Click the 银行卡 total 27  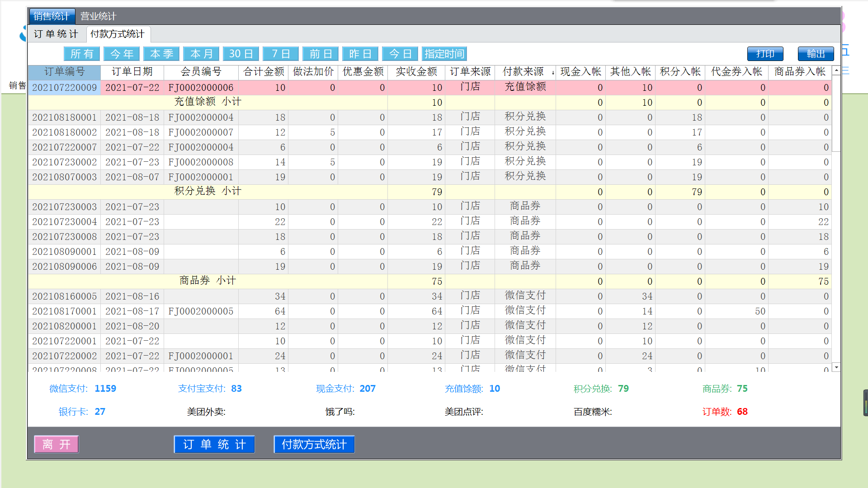coord(100,412)
